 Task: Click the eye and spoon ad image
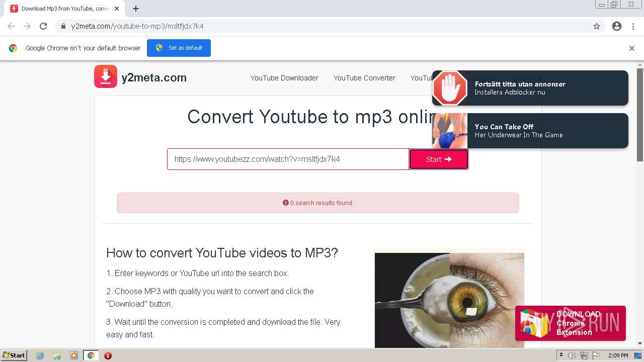click(449, 300)
